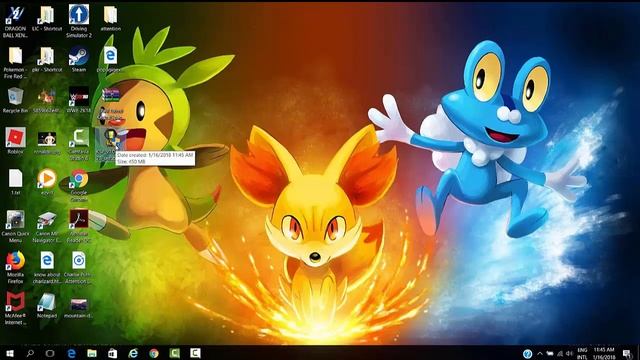Screen dimensions: 640x360
Task: Open the volume control in system tray
Action: [x=570, y=353]
